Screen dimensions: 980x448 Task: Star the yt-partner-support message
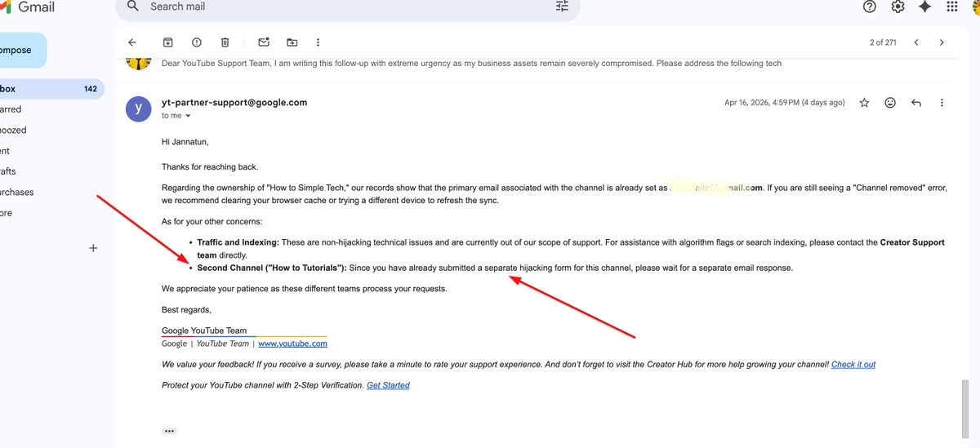pyautogui.click(x=864, y=103)
